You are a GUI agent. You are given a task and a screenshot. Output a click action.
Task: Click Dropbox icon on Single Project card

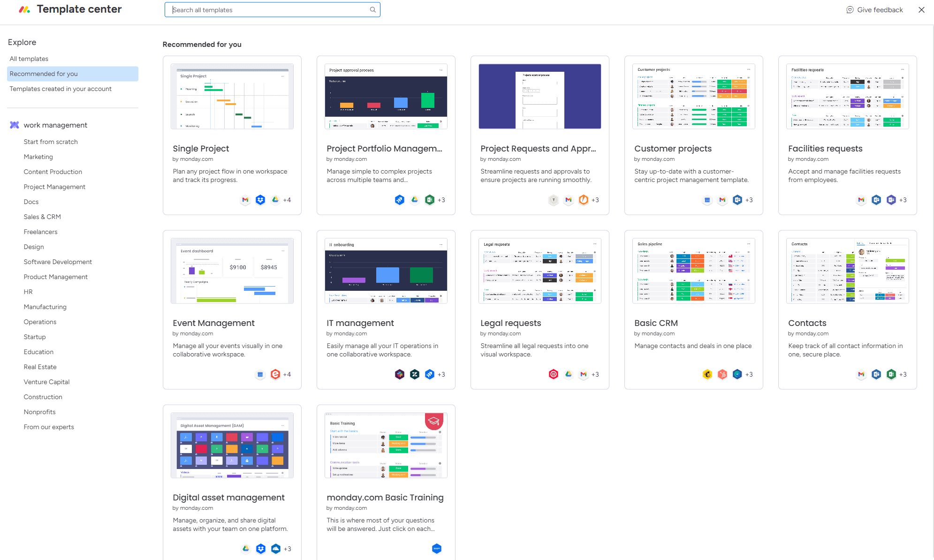click(x=260, y=200)
